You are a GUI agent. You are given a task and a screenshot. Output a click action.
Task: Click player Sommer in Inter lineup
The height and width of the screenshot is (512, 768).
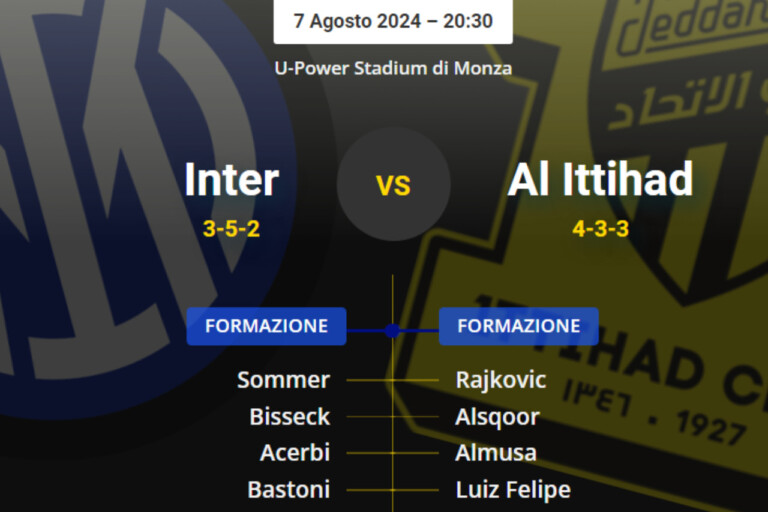tap(283, 380)
